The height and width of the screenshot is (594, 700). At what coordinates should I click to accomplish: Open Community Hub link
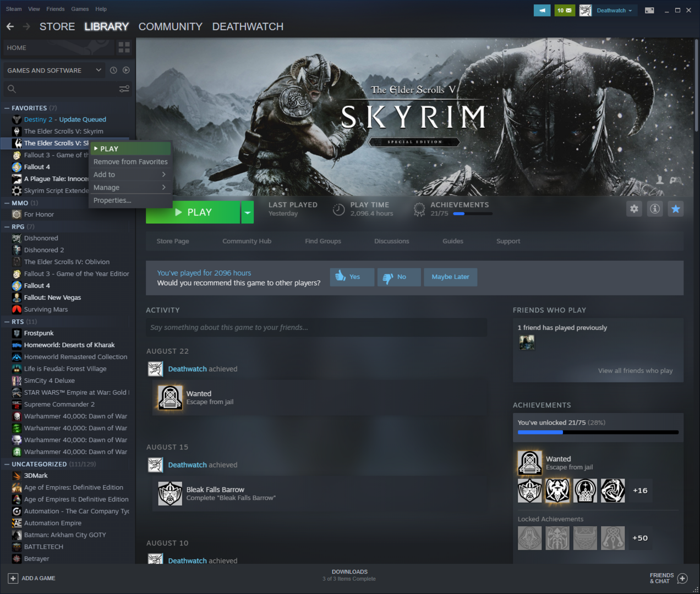(247, 241)
